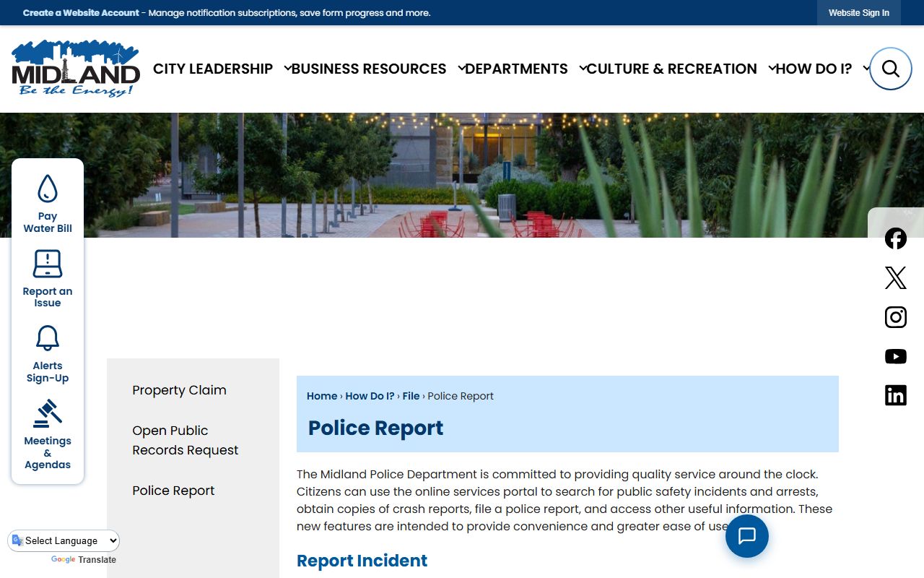Click the How Do I? breadcrumb link

point(370,396)
